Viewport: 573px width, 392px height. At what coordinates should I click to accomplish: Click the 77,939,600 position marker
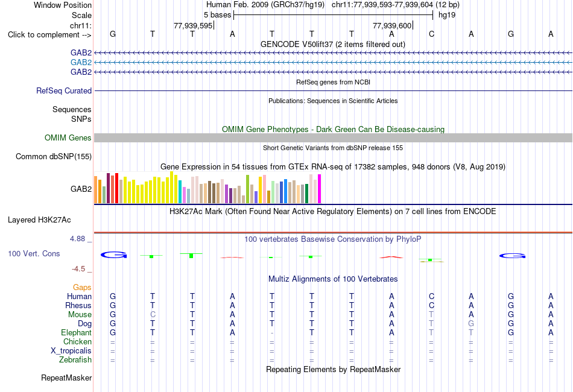[392, 25]
